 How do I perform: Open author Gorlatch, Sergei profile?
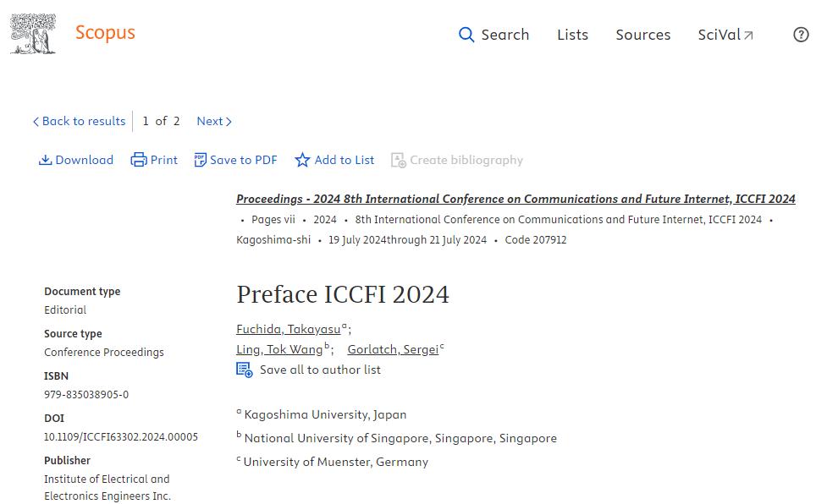[393, 349]
